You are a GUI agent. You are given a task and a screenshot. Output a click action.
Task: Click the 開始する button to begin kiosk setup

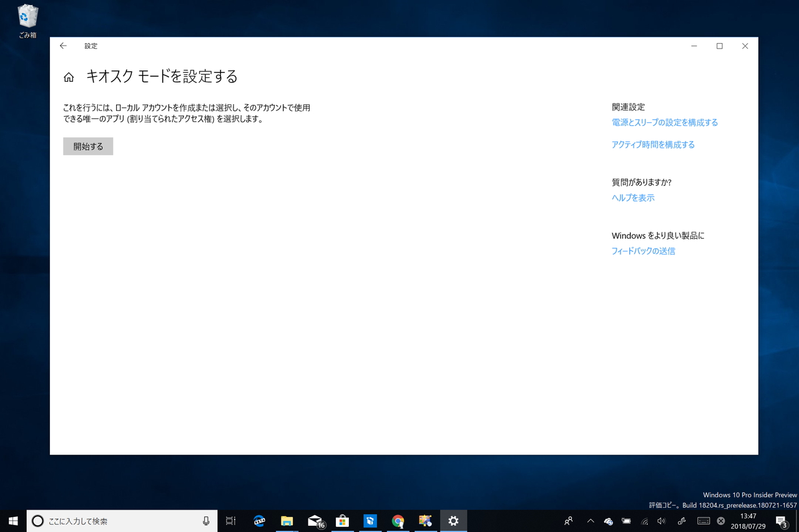87,146
